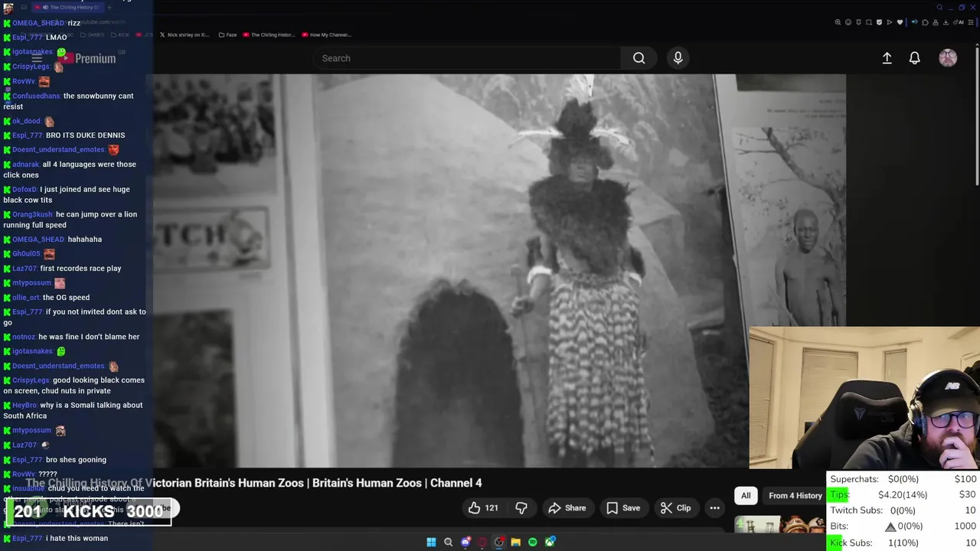Click the heart bookmark icon in toolbar
Viewport: 980px width, 551px height.
[x=900, y=22]
